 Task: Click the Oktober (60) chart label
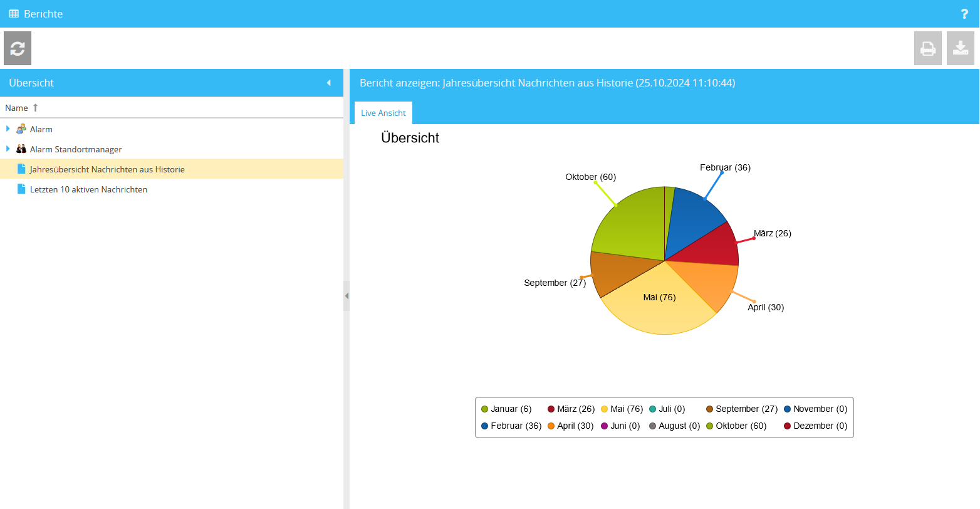[590, 177]
